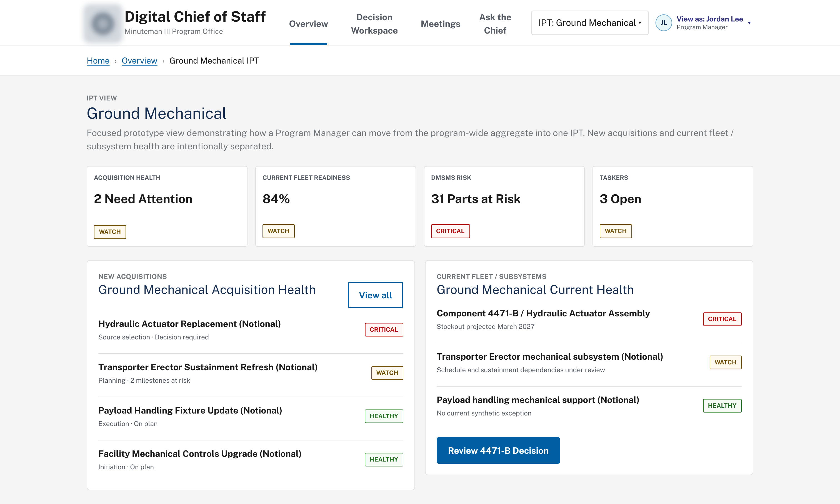Open the View as Jordan Lee dropdown arrow
Viewport: 840px width, 504px height.
749,23
